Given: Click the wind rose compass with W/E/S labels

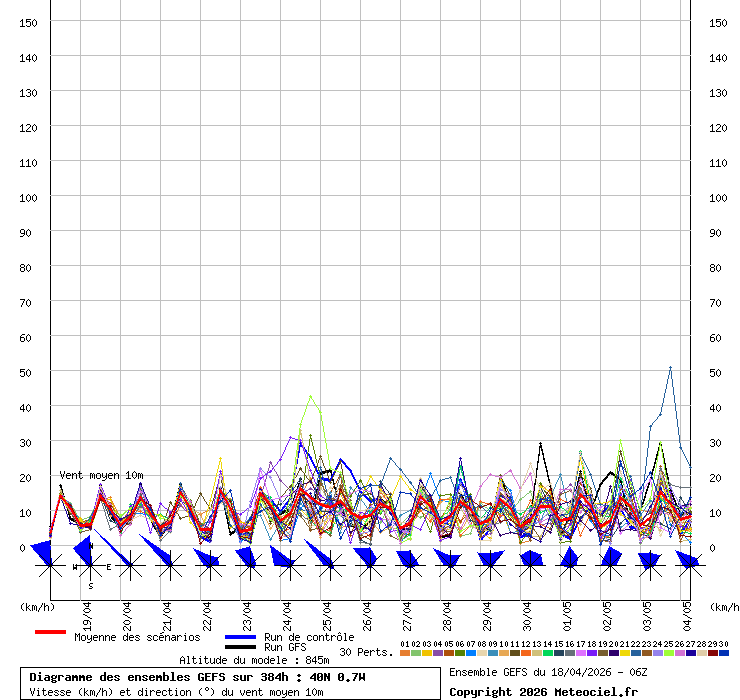Looking at the screenshot, I should [90, 566].
